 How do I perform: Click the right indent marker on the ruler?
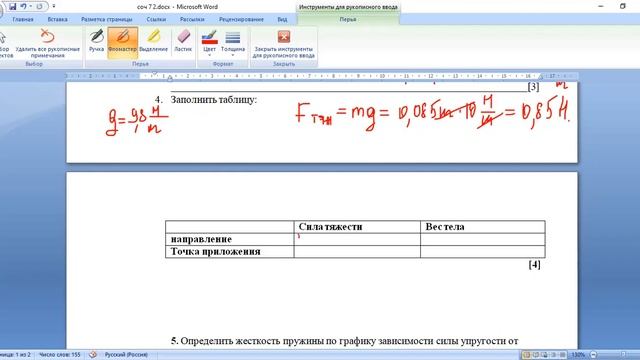[540, 78]
